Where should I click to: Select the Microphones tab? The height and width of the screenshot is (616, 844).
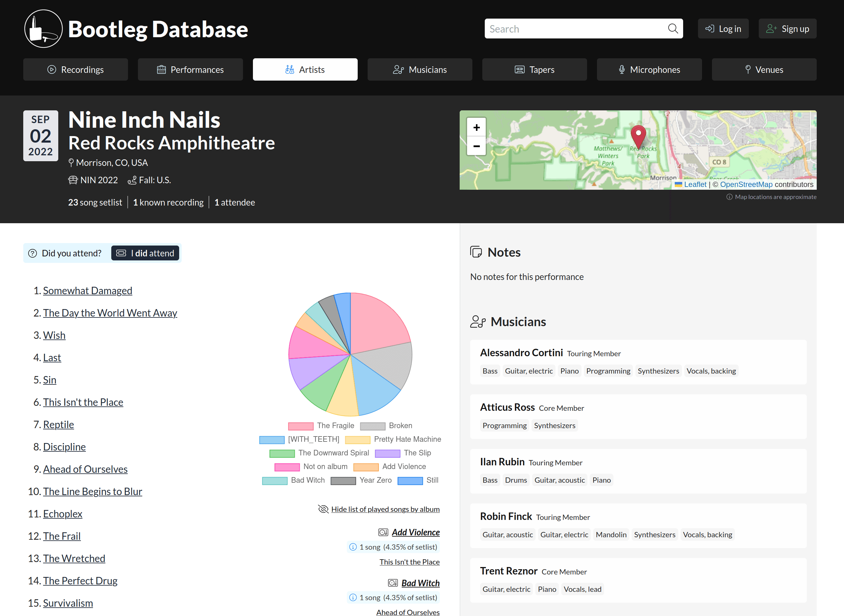point(649,69)
